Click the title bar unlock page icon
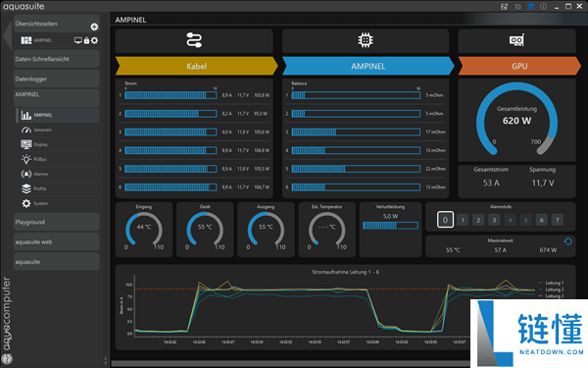Viewport: 588px width, 368px height. point(505,7)
